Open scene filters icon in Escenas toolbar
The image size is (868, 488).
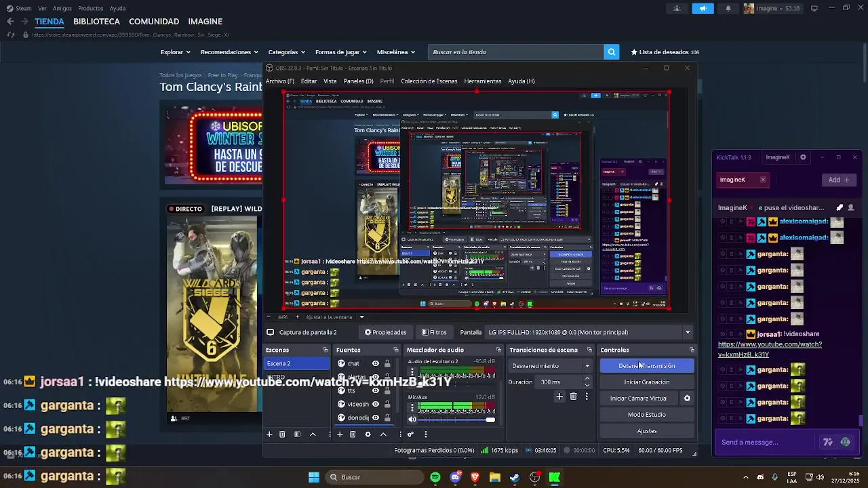(x=297, y=434)
